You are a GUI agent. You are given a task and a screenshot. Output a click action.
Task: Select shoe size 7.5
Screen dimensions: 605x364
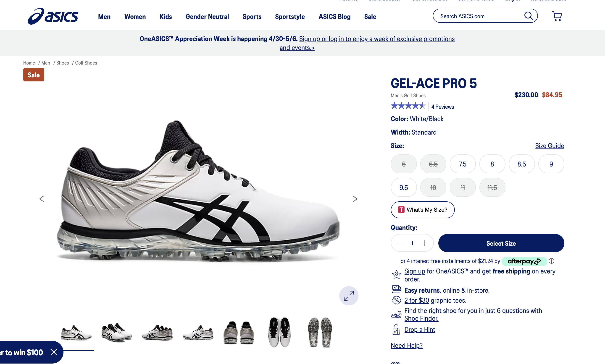(463, 164)
